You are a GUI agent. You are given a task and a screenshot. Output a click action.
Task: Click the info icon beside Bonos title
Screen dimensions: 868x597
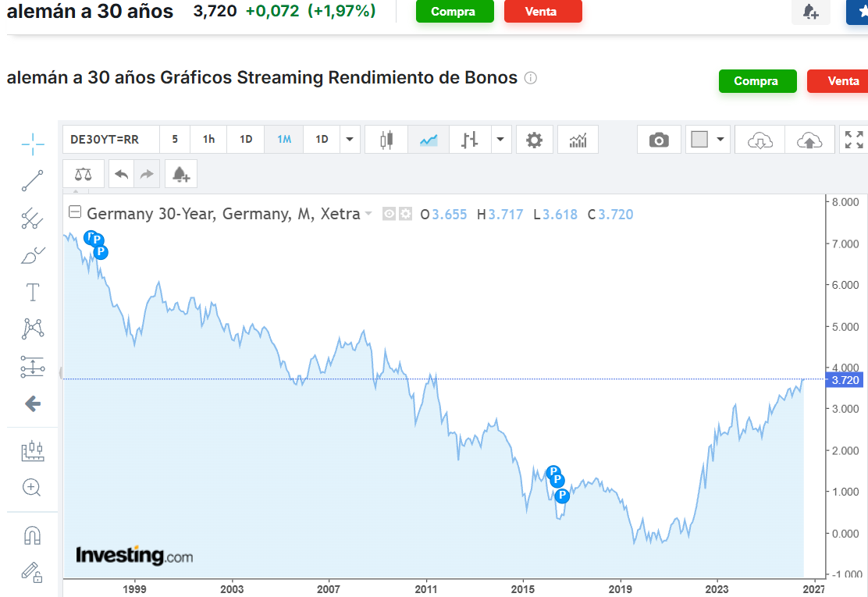pos(530,78)
